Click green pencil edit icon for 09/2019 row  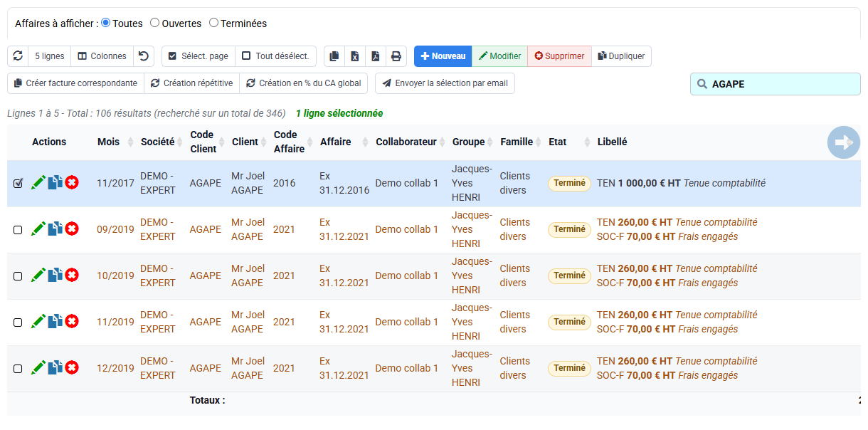[x=38, y=229]
